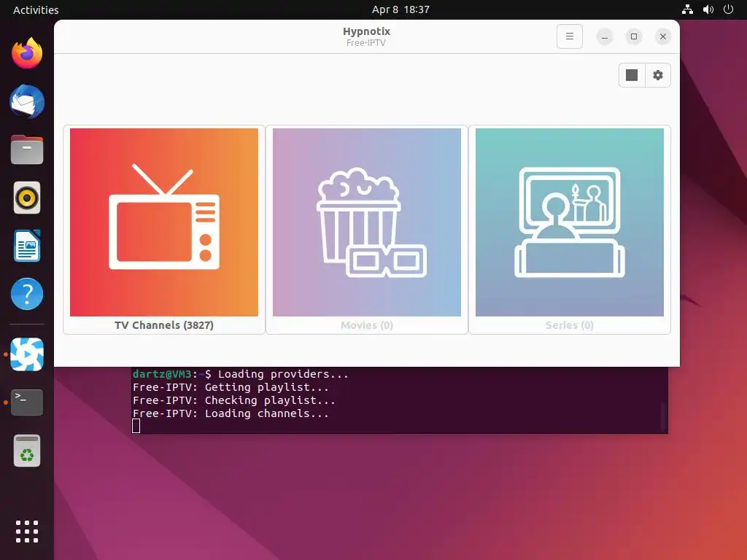Open the power menu icon
Viewport: 747px width, 560px height.
(729, 9)
